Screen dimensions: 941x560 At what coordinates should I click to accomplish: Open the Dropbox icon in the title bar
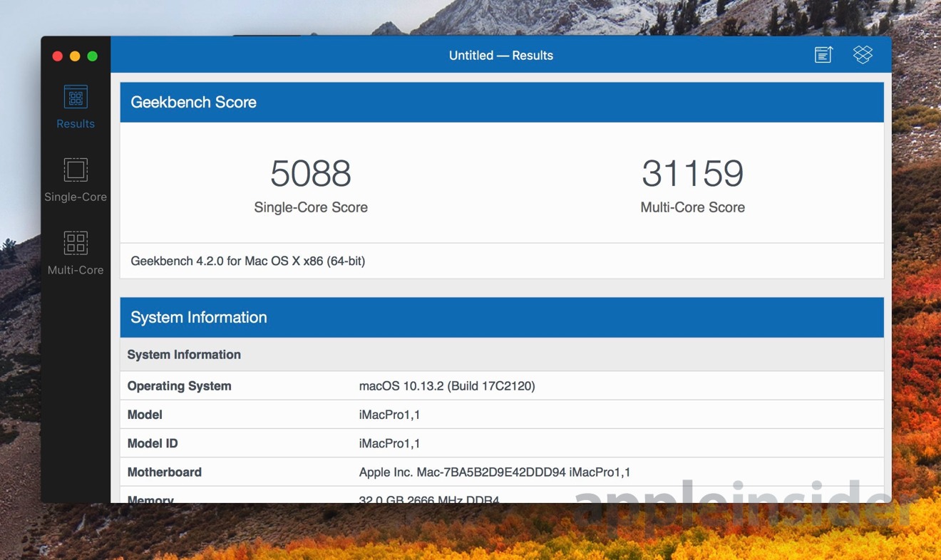[863, 55]
